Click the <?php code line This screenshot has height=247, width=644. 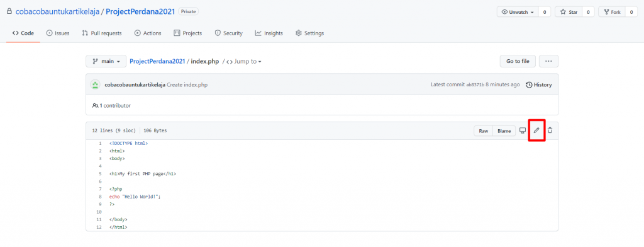(x=116, y=189)
